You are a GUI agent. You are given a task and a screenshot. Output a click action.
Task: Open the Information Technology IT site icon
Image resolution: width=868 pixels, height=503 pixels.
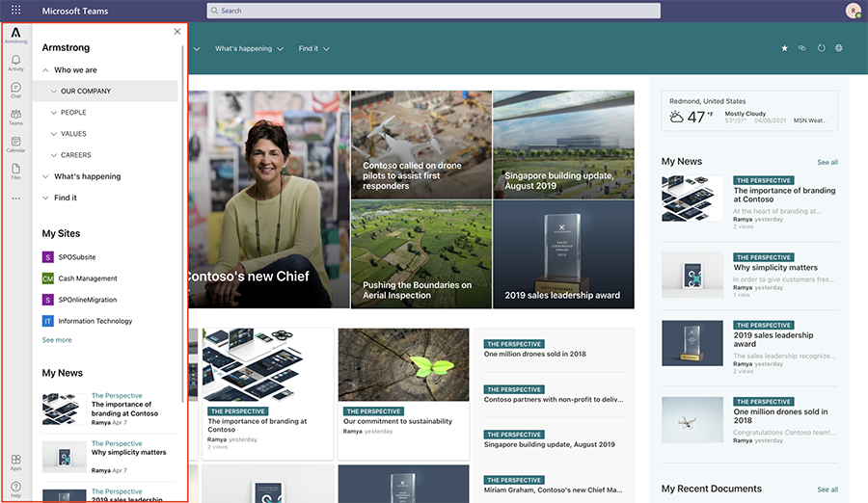48,321
